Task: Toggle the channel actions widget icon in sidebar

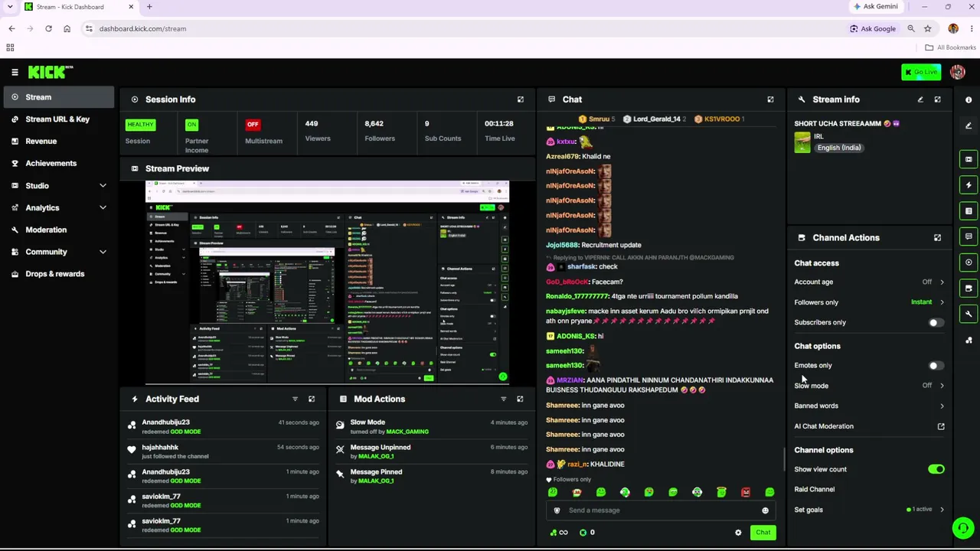Action: (x=969, y=289)
